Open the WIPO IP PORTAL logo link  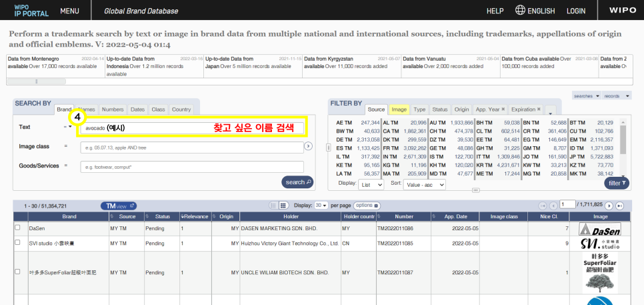pos(31,11)
